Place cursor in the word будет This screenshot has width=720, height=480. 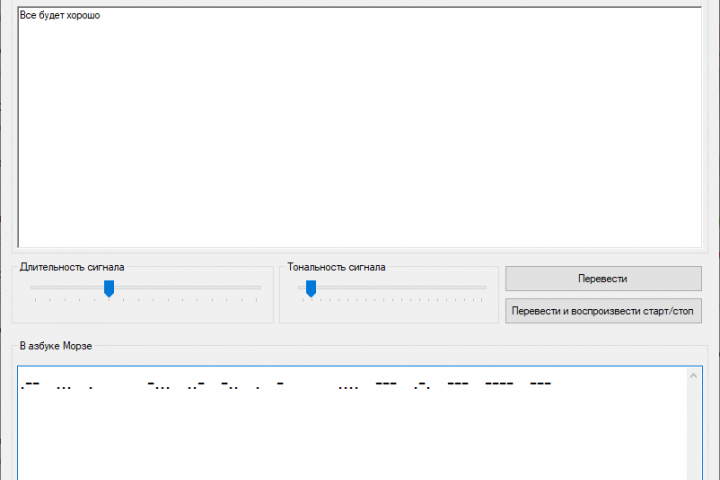pyautogui.click(x=51, y=15)
